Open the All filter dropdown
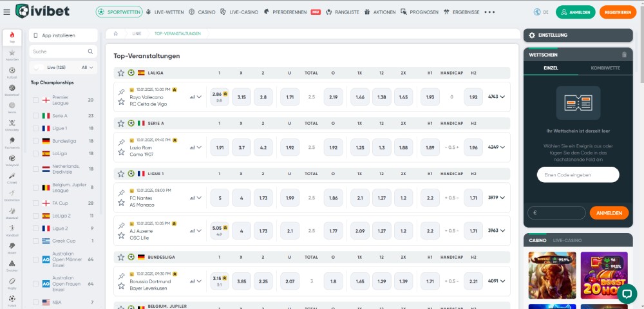644x309 pixels. click(x=88, y=67)
